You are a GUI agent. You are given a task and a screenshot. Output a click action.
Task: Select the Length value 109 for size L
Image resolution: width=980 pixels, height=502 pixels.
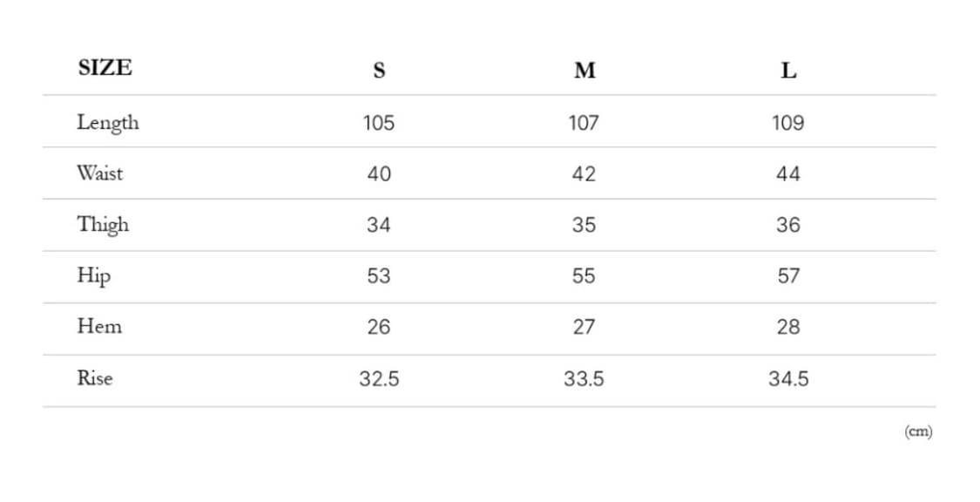coord(788,123)
